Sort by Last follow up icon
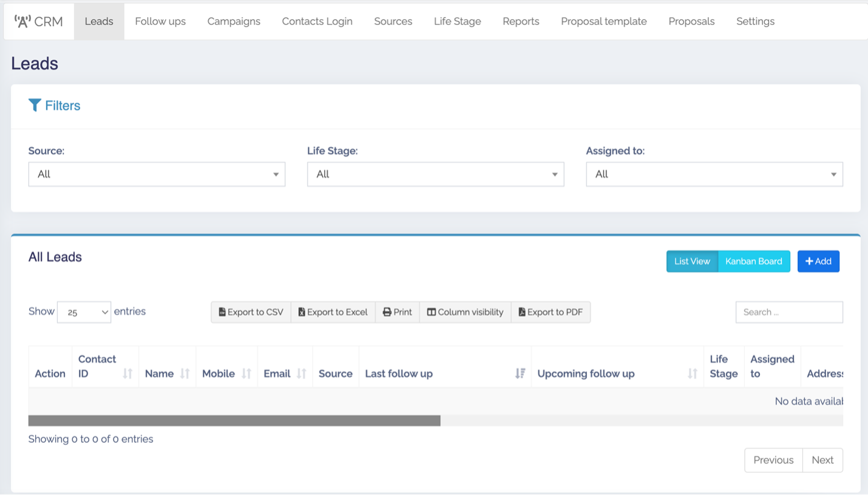 (x=520, y=374)
